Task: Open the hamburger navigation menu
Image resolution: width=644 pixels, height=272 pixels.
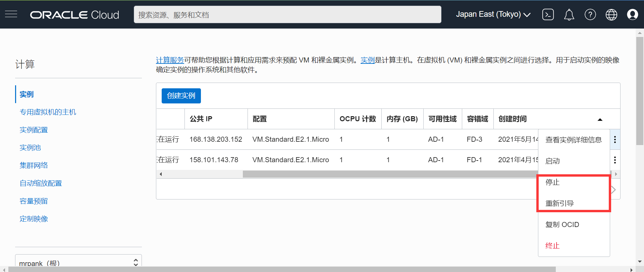Action: pos(11,14)
